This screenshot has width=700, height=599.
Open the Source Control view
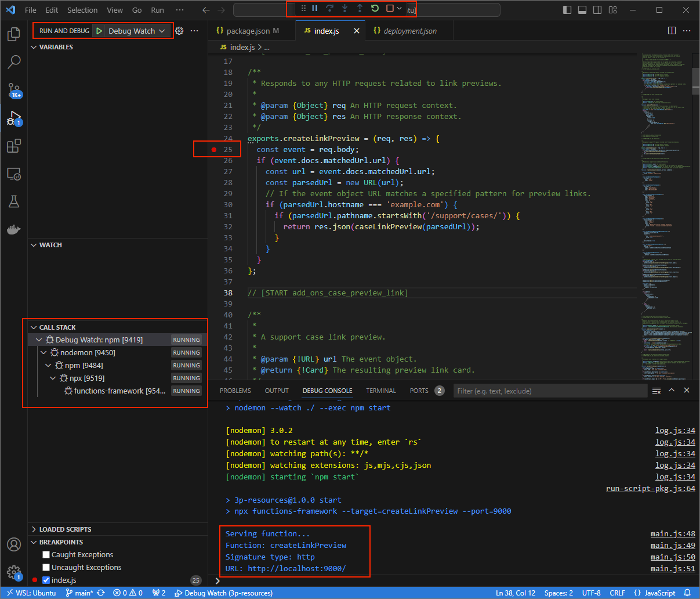coord(14,90)
